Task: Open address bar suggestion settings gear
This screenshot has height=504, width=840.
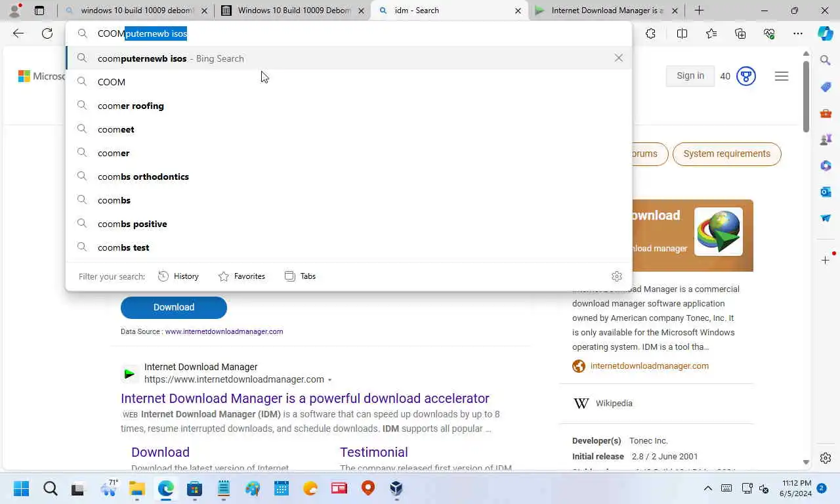Action: point(616,276)
